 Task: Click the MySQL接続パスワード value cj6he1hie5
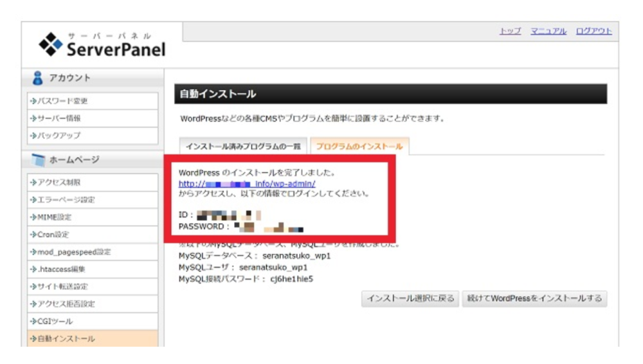(291, 279)
